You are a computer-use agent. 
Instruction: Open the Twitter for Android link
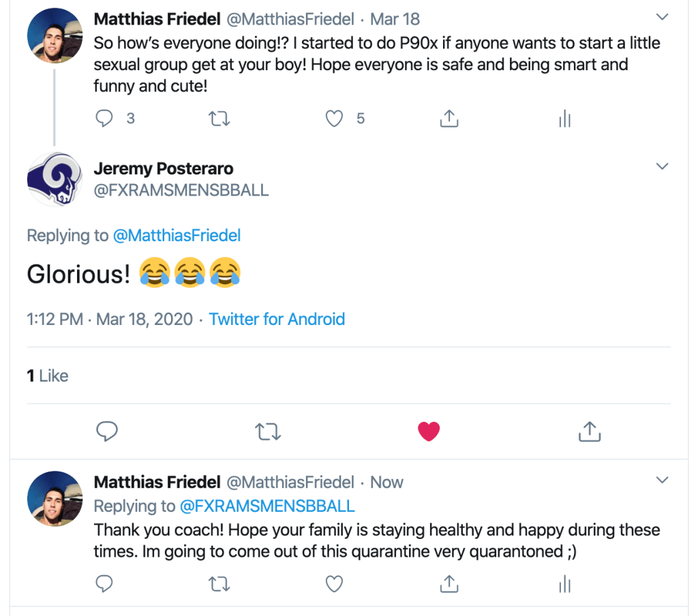(277, 319)
